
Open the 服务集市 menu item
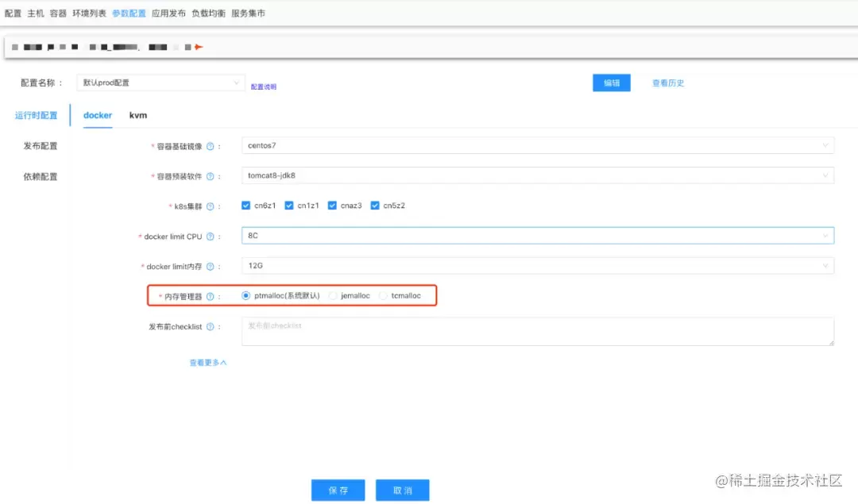(249, 13)
